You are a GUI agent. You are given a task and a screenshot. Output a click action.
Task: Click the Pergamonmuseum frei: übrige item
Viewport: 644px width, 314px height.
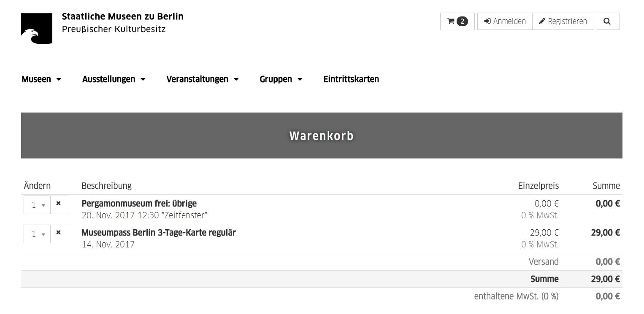pyautogui.click(x=139, y=204)
